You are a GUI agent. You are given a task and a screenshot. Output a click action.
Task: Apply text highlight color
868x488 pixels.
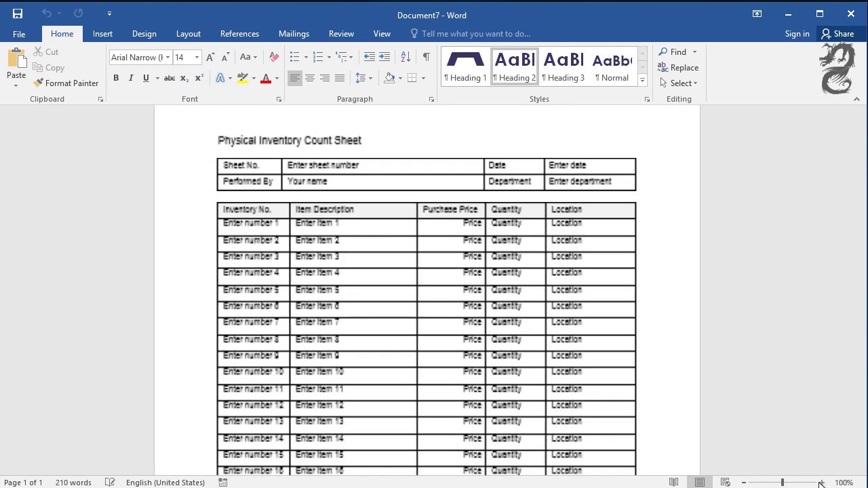coord(243,79)
